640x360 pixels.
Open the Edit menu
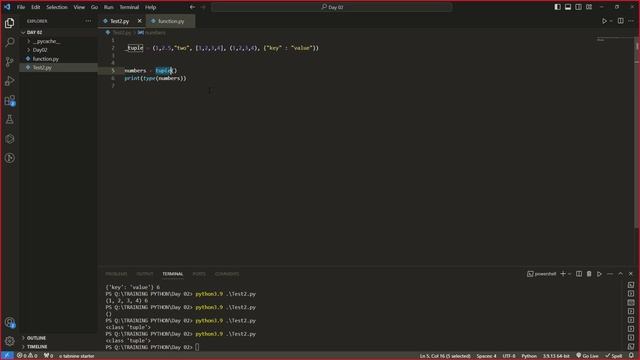pyautogui.click(x=36, y=7)
